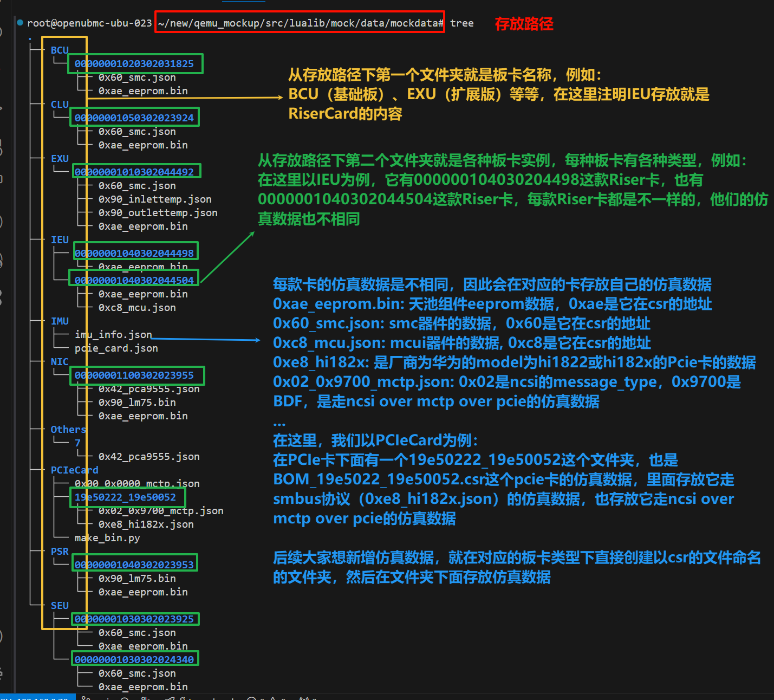Click the imu_info.json file name
Viewport: 774px width, 700px height.
pyautogui.click(x=113, y=335)
